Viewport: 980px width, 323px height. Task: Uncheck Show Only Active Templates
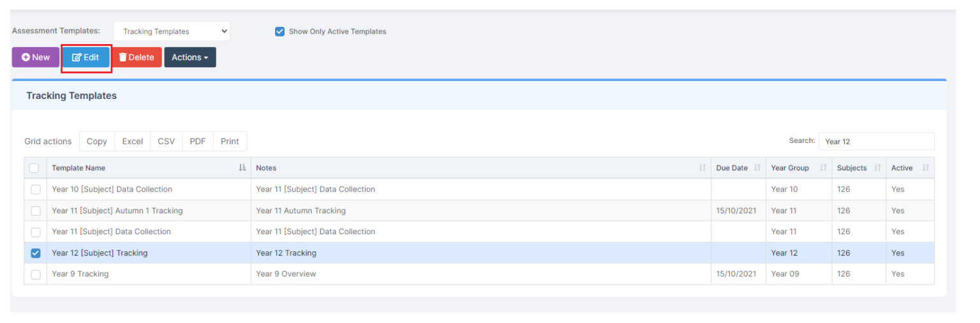279,31
